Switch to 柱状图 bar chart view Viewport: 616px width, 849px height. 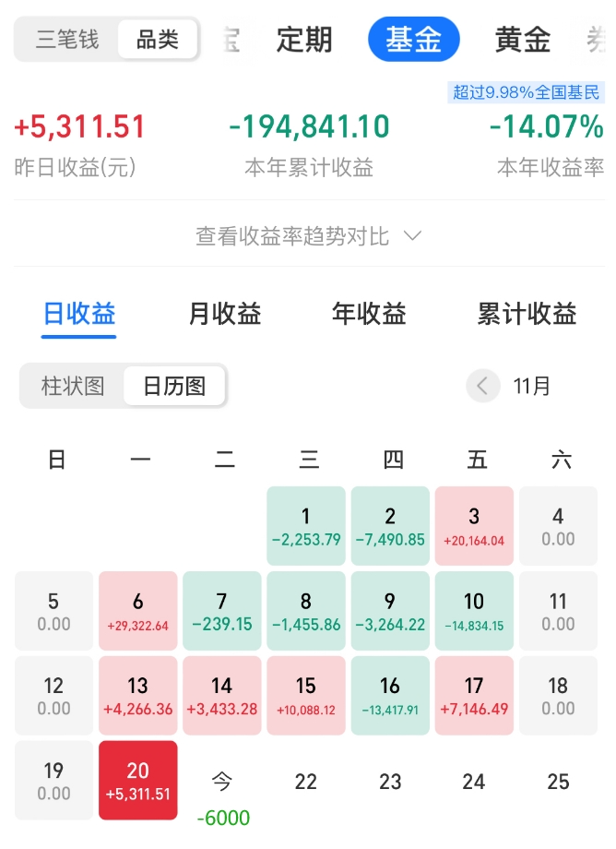[73, 386]
